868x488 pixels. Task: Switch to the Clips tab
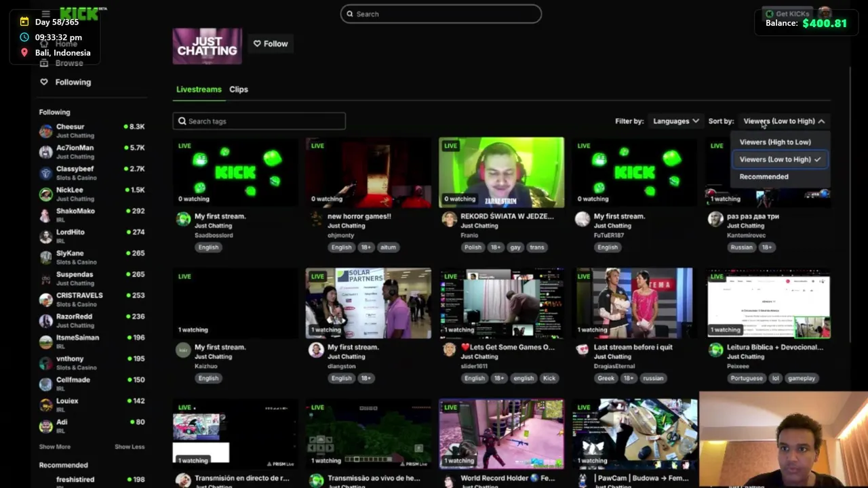(239, 89)
